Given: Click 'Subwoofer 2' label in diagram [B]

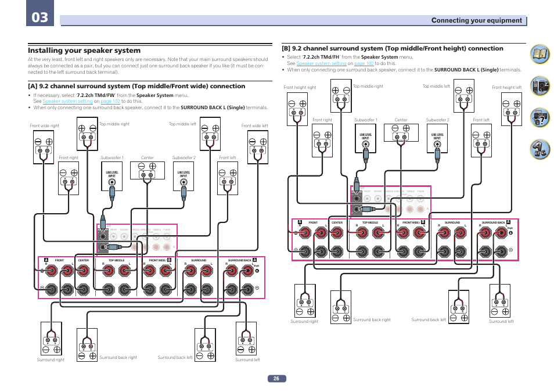Looking at the screenshot, I should [x=437, y=120].
